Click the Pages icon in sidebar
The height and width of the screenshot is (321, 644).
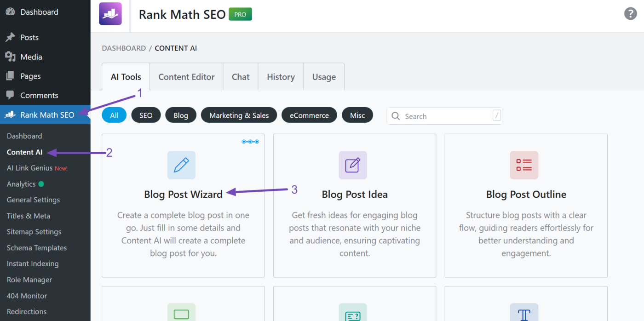pyautogui.click(x=10, y=76)
